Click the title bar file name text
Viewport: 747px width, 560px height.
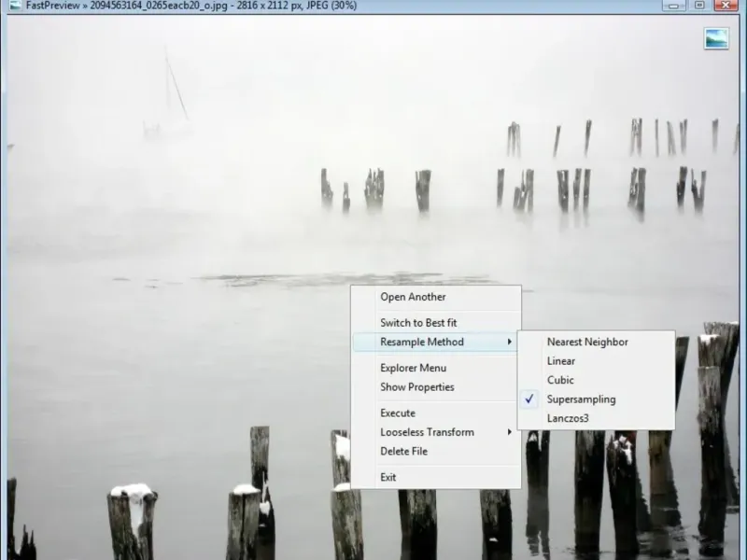click(x=159, y=6)
